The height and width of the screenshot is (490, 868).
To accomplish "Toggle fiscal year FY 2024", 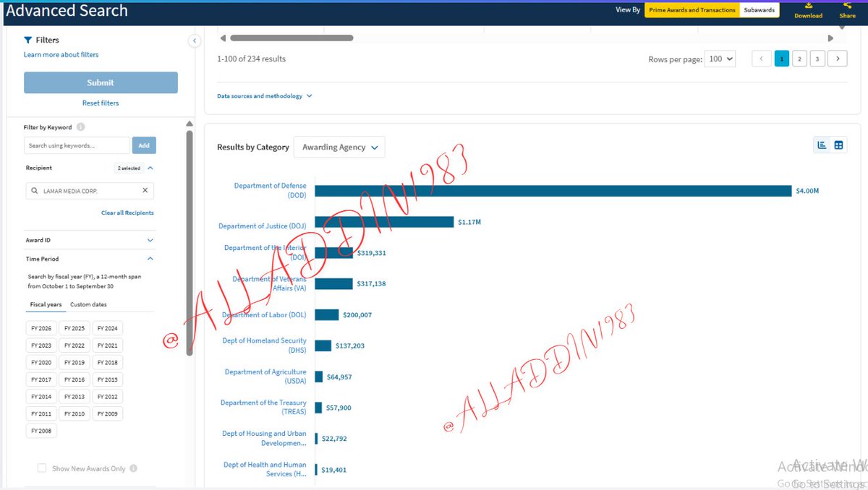I will coord(107,328).
